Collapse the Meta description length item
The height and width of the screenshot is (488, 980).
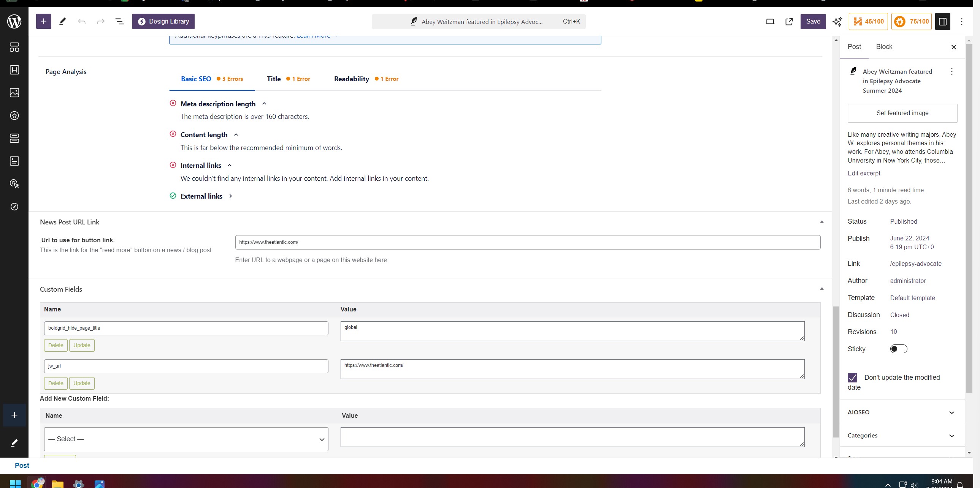tap(264, 104)
